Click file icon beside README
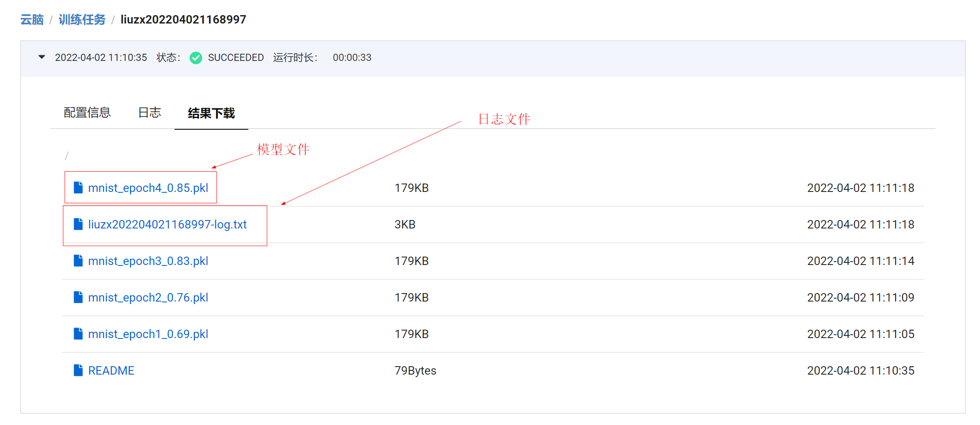 click(x=78, y=370)
